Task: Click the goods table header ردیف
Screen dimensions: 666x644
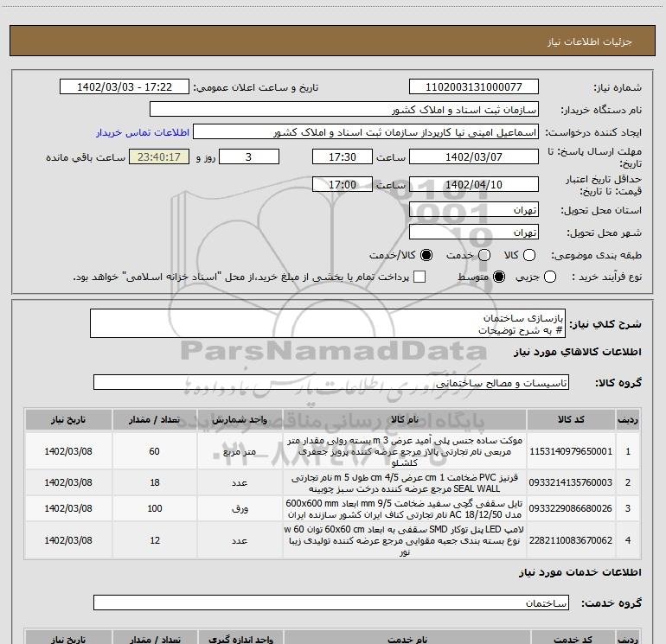Action: click(628, 419)
